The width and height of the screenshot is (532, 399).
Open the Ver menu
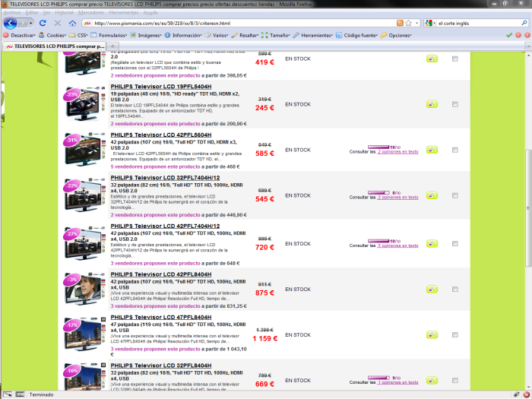pyautogui.click(x=46, y=13)
